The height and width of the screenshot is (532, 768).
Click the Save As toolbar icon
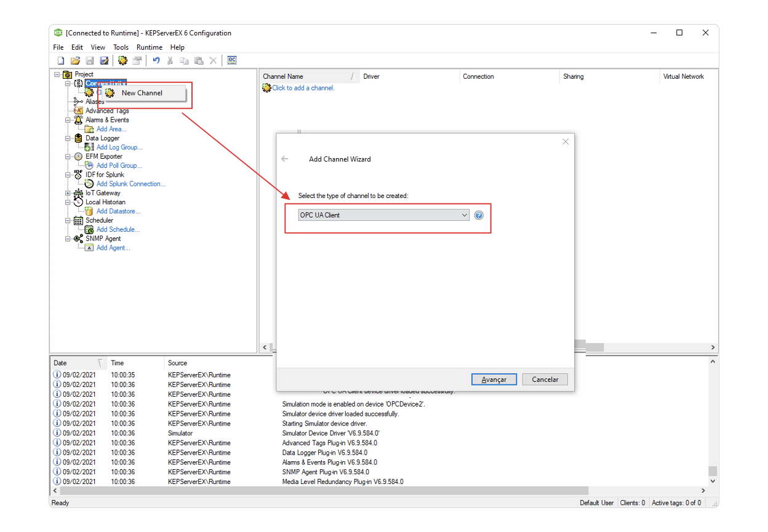pos(104,60)
